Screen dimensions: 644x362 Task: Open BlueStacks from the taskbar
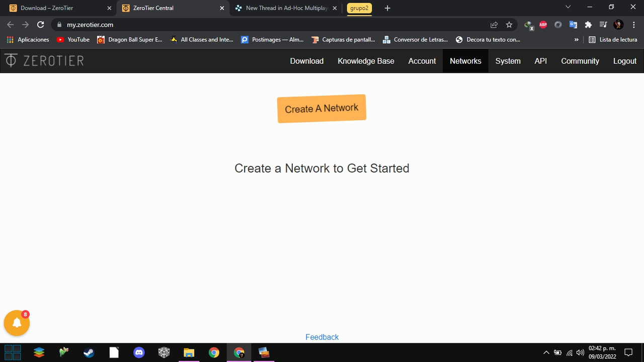pos(39,352)
